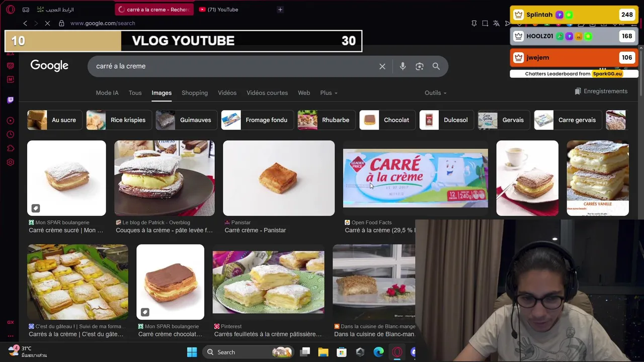Viewport: 644px width, 362px height.
Task: Open the sidebar extensions cube icon
Action: coord(10,148)
